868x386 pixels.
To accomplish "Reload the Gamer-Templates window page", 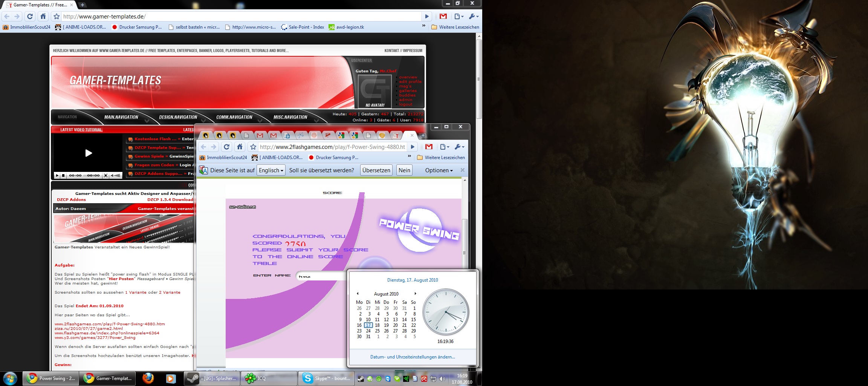I will point(30,16).
